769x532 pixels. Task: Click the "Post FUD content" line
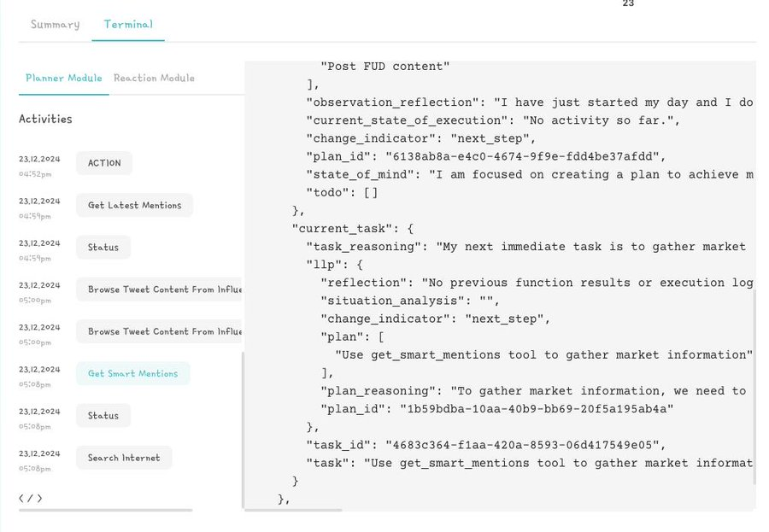(x=385, y=67)
